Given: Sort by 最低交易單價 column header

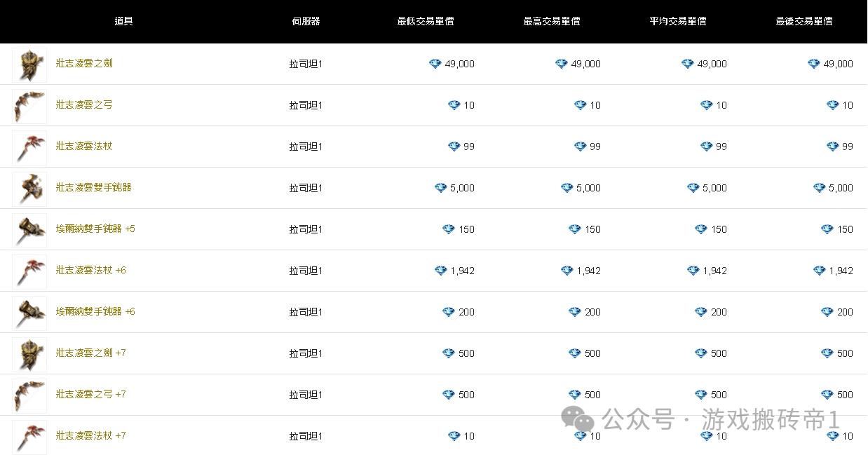Looking at the screenshot, I should pyautogui.click(x=426, y=21).
